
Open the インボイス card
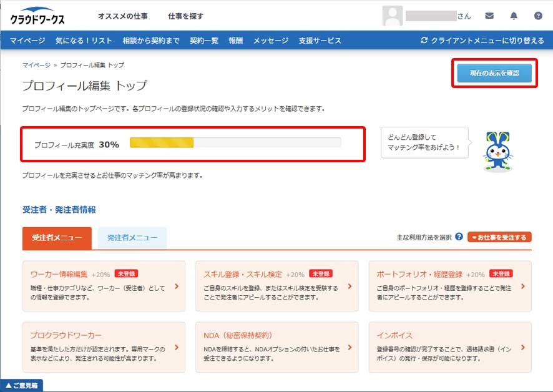[450, 347]
